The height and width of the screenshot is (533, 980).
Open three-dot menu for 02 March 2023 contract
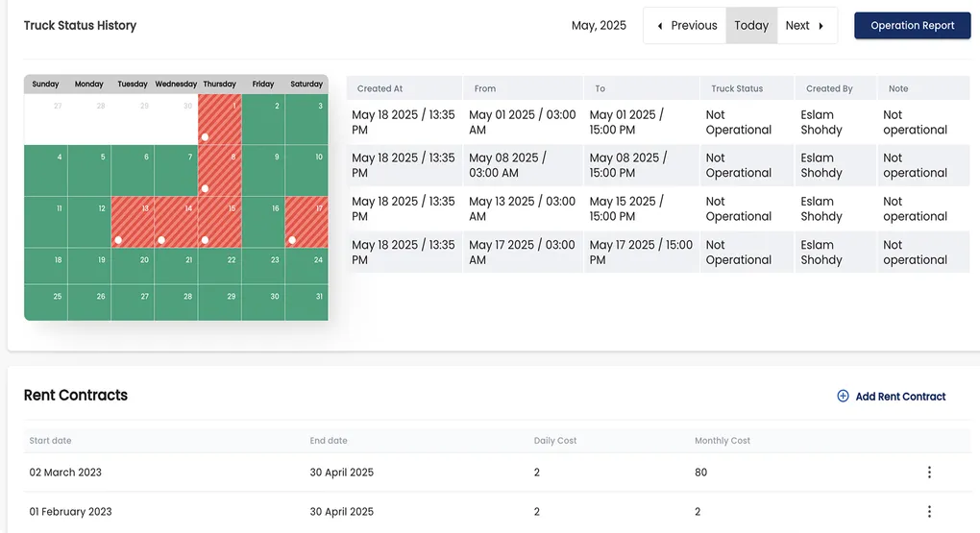928,472
